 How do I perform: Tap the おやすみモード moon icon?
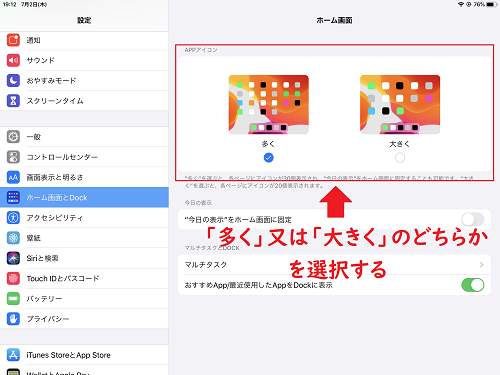[13, 80]
